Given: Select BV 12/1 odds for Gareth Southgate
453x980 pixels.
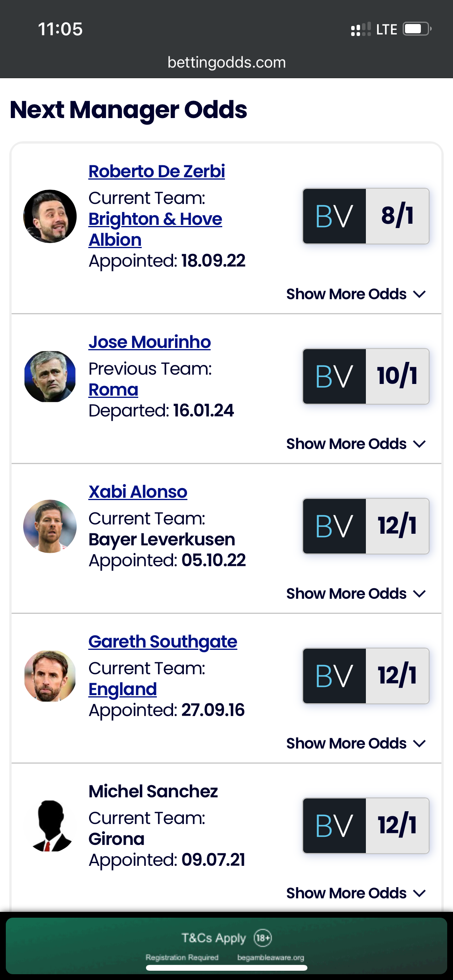Looking at the screenshot, I should click(366, 676).
